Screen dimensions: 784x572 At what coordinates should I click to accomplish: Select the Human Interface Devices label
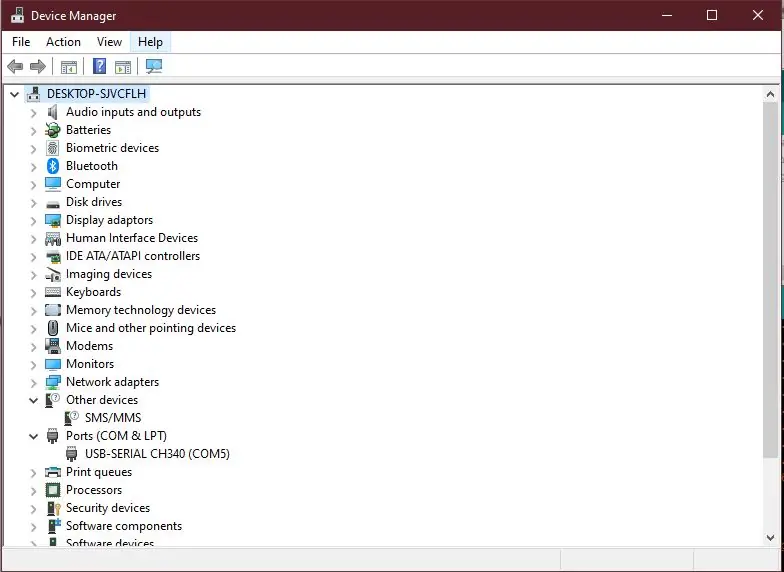pyautogui.click(x=132, y=238)
